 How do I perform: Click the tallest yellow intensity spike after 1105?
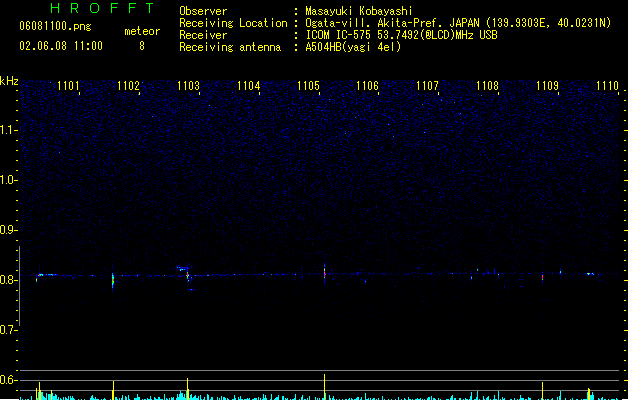coord(325,387)
